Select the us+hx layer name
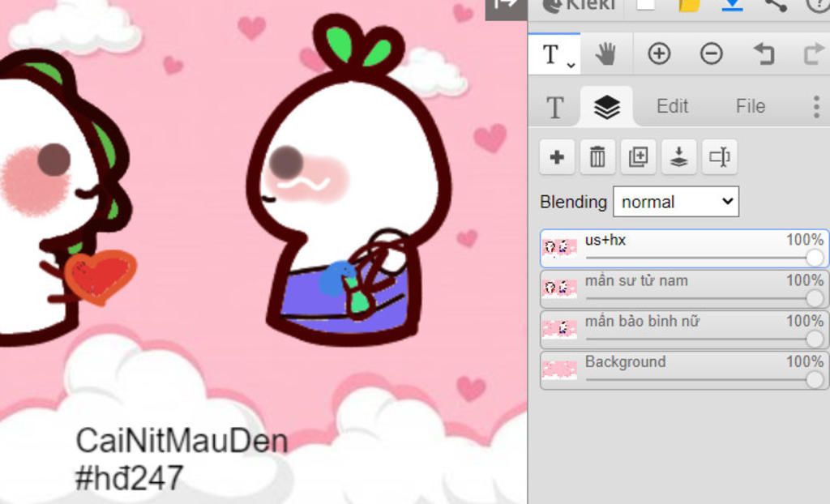 pos(605,240)
